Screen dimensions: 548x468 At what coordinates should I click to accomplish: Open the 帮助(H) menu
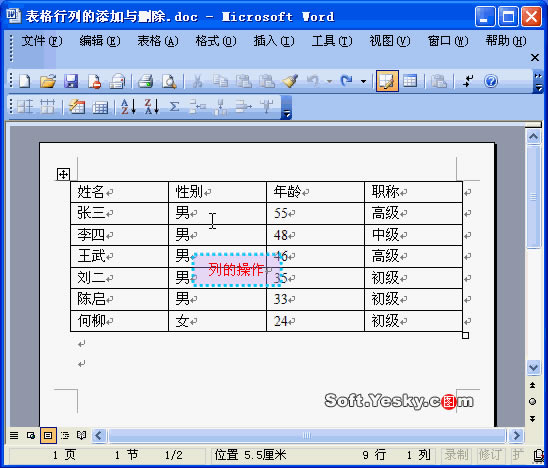coord(506,41)
